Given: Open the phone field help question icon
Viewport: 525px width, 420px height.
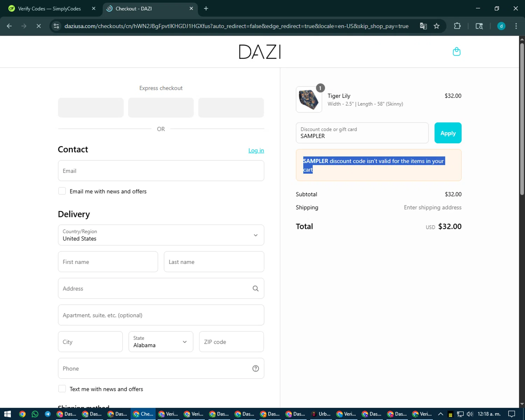Looking at the screenshot, I should click(x=255, y=368).
